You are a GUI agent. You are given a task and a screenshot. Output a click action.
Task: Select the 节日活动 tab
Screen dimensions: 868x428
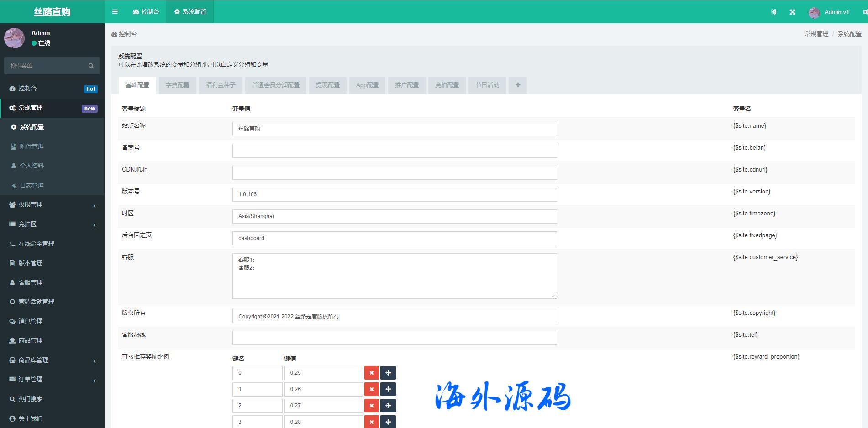coord(487,85)
